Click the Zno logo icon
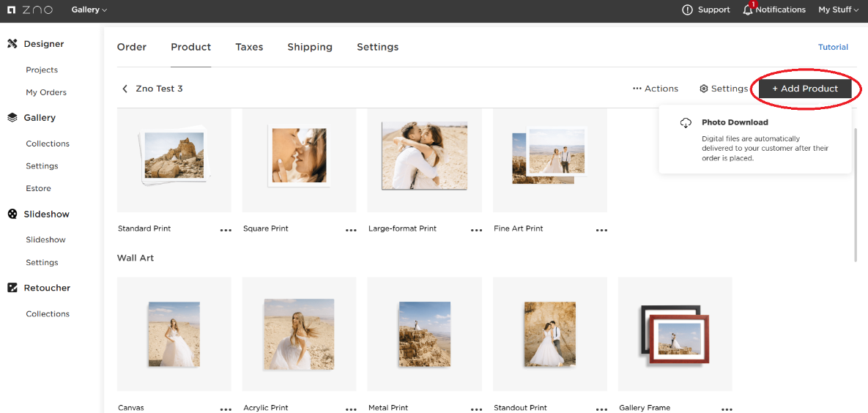 pos(12,10)
